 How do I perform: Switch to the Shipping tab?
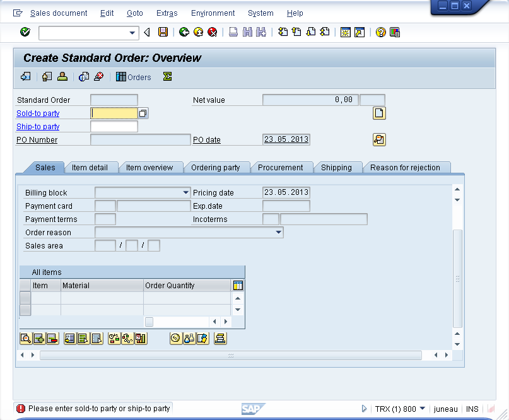(x=336, y=168)
